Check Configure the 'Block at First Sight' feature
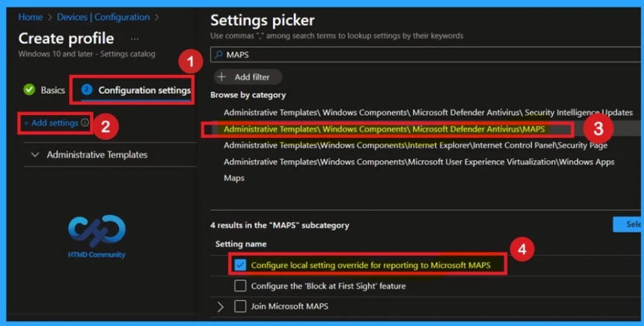Image resolution: width=644 pixels, height=326 pixels. [x=240, y=286]
